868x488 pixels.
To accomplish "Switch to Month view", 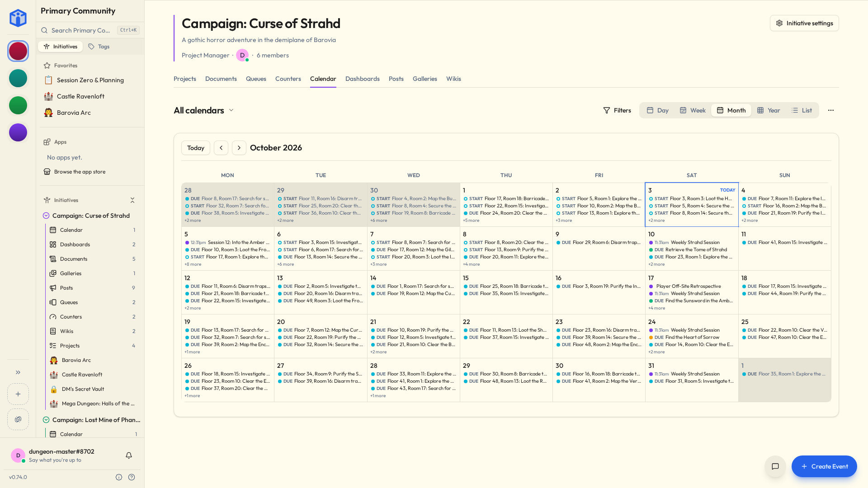I will pyautogui.click(x=731, y=110).
